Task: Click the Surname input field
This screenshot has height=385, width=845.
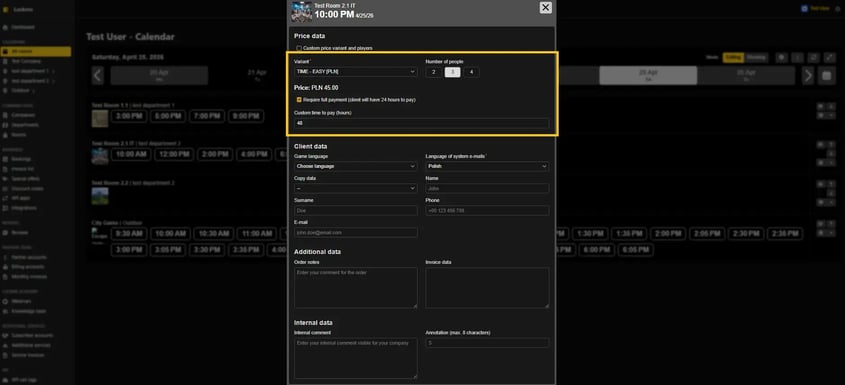Action: tap(356, 210)
